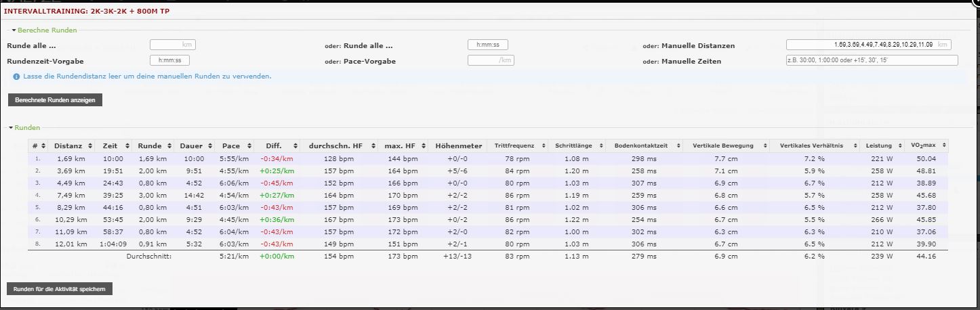Click sort arrows on Pace column
Screen dimensions: 980x310
pos(246,146)
